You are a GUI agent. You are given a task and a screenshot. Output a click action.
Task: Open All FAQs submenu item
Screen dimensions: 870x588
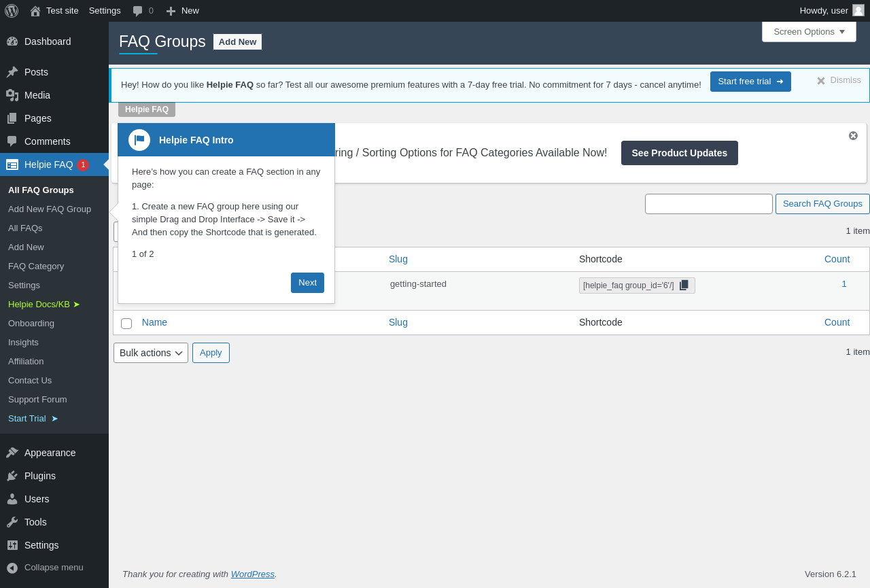point(25,228)
